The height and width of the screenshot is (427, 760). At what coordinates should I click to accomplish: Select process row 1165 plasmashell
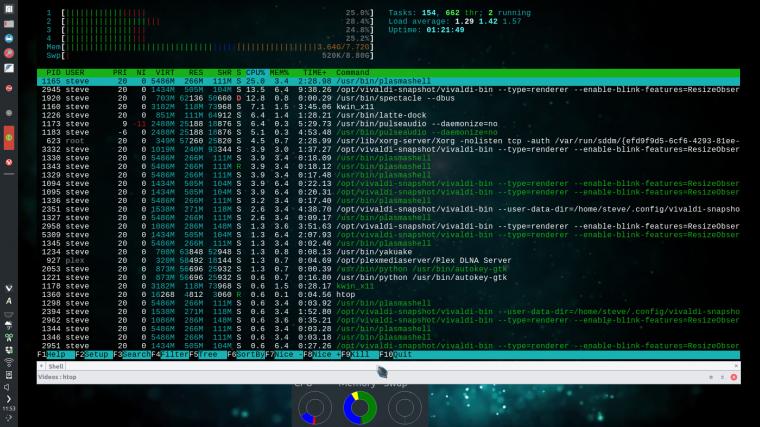tap(388, 81)
